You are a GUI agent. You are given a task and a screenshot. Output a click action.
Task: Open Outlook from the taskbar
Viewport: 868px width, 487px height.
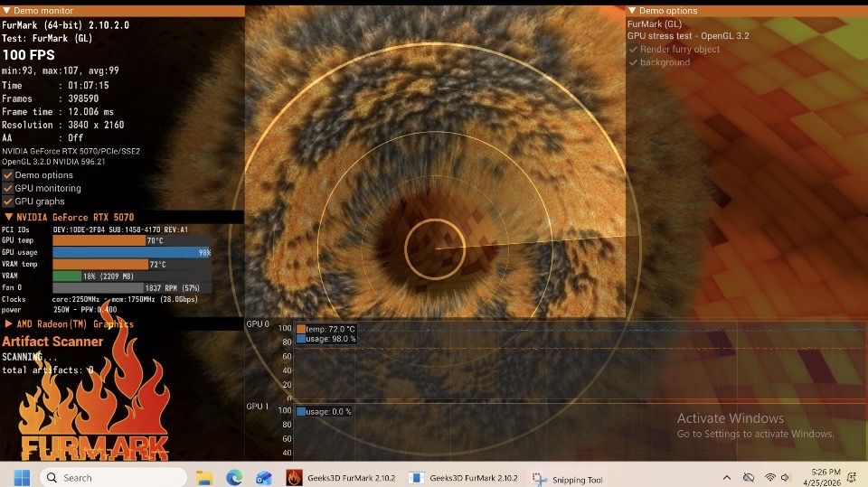tap(263, 477)
